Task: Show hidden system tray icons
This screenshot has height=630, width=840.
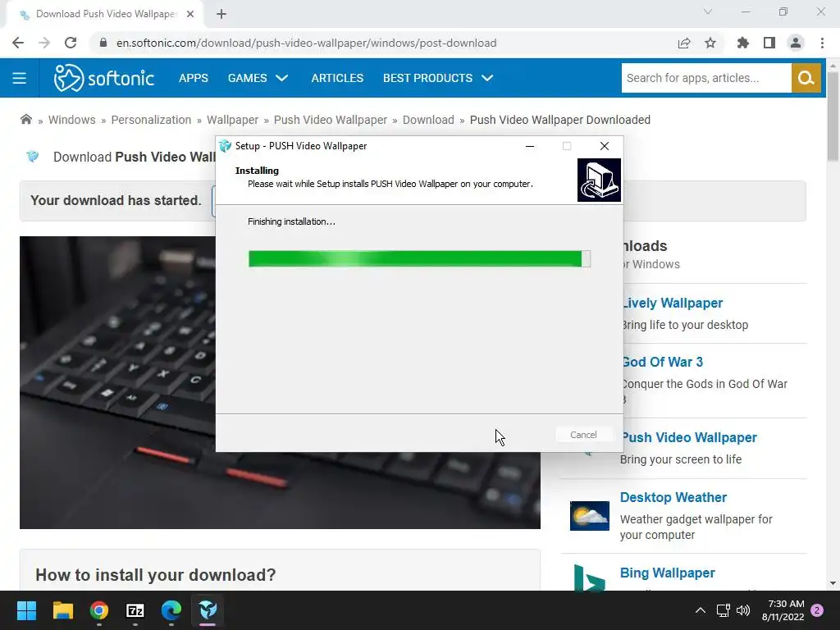Action: tap(700, 610)
